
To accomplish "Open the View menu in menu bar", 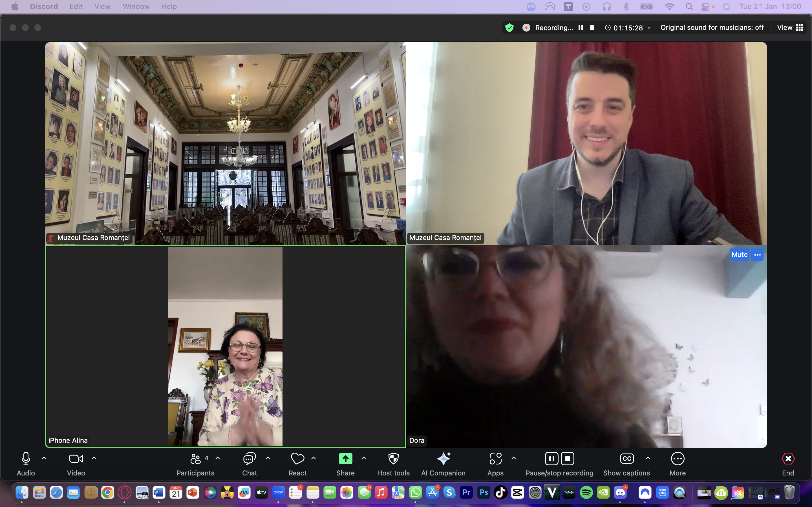I will pos(102,6).
